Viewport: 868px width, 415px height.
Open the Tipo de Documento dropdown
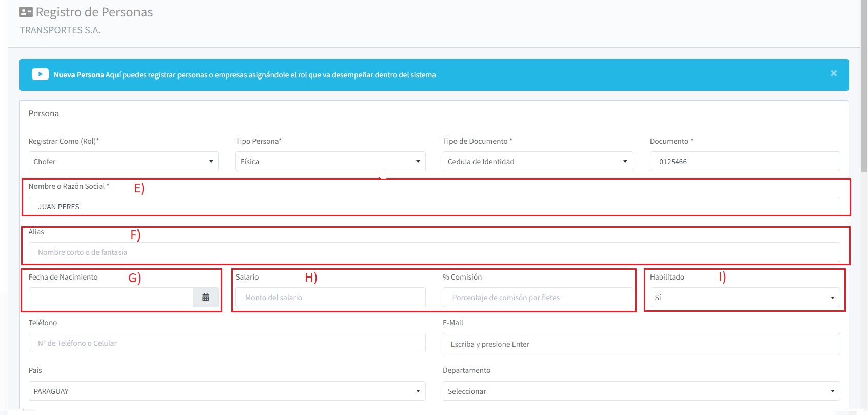[537, 162]
